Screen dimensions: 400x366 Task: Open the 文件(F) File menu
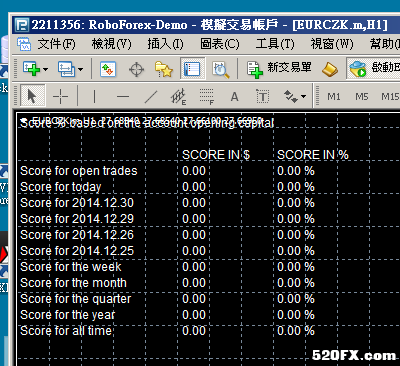tap(56, 44)
